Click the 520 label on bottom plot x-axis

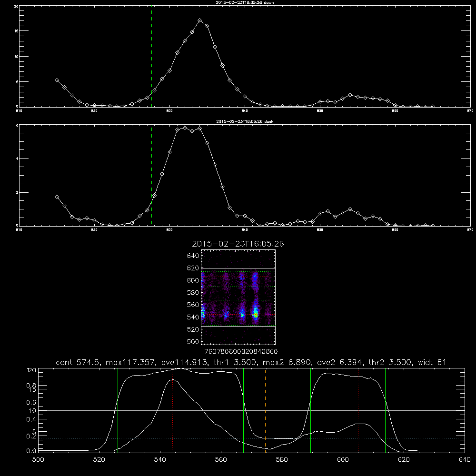(99, 460)
